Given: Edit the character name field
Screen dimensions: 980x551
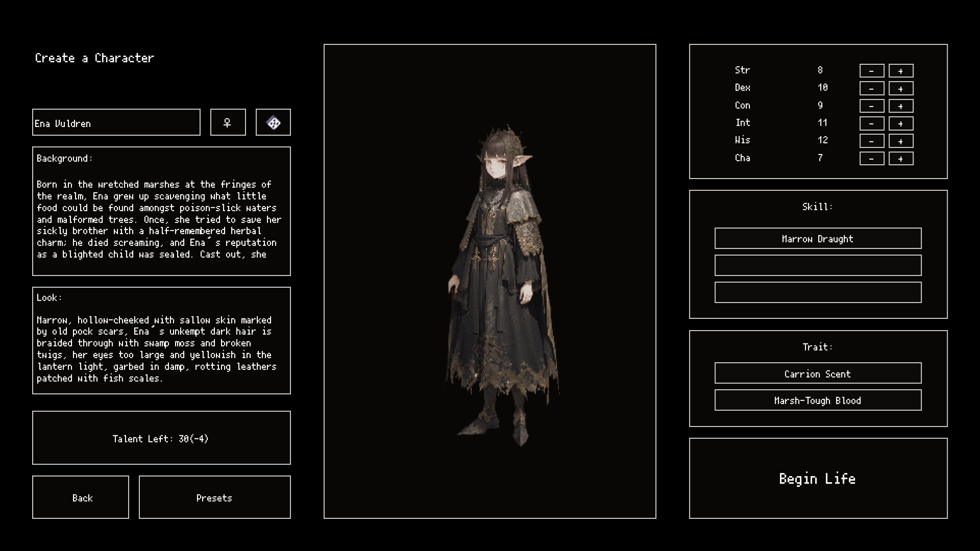Looking at the screenshot, I should [116, 122].
